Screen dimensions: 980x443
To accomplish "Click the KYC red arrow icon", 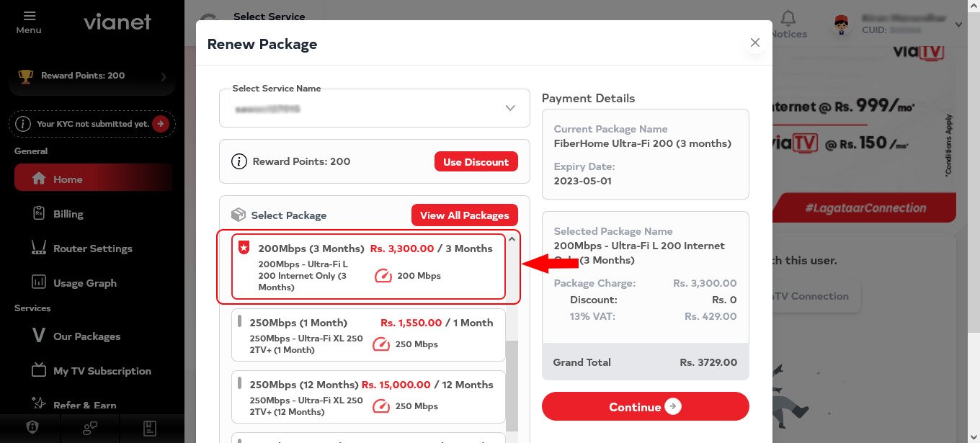I will tap(160, 124).
